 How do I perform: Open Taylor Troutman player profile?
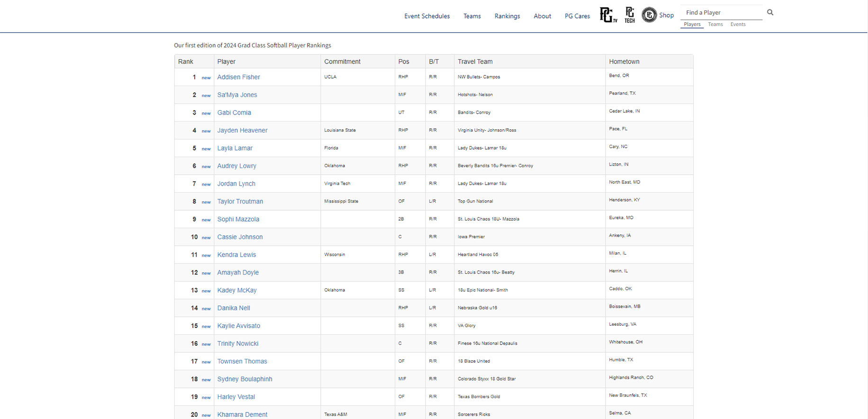click(240, 201)
